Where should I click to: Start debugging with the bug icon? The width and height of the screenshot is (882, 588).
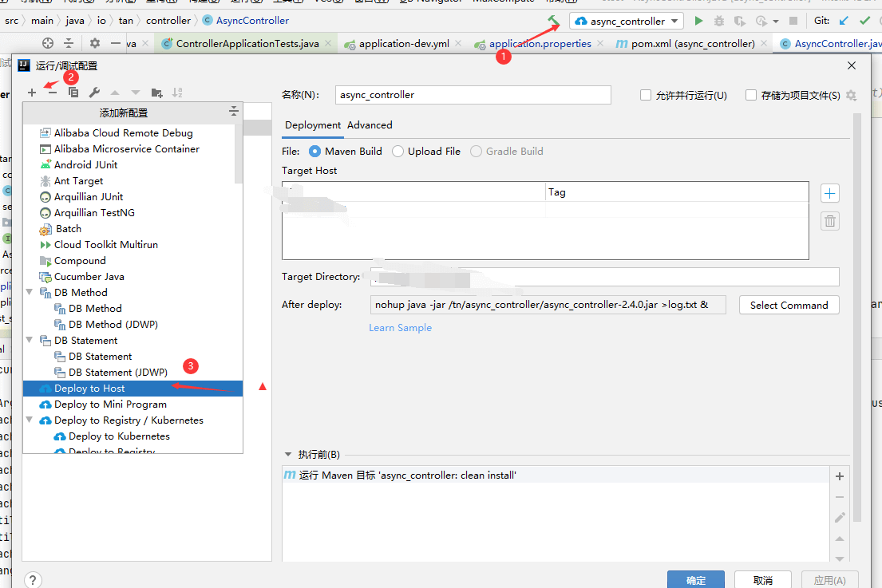tap(719, 21)
